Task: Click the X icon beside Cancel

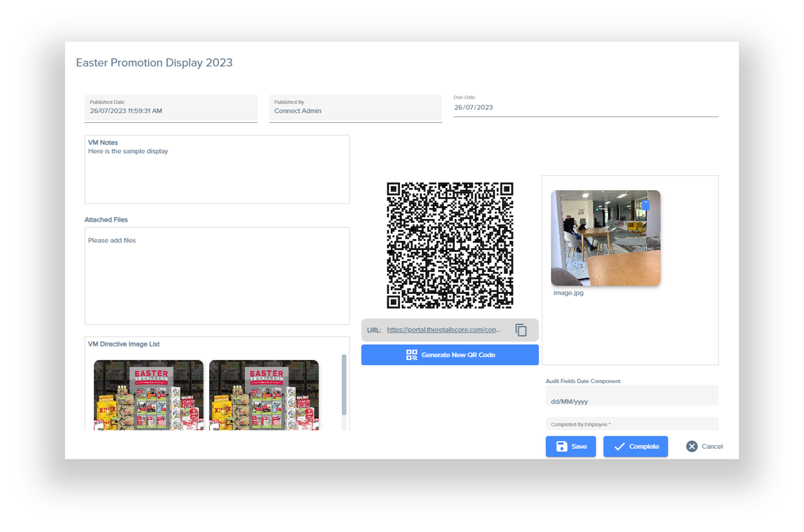Action: coord(692,447)
